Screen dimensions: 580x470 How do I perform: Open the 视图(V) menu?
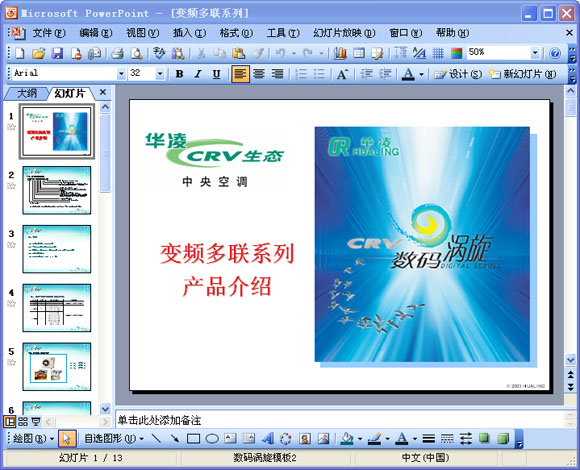coord(142,33)
